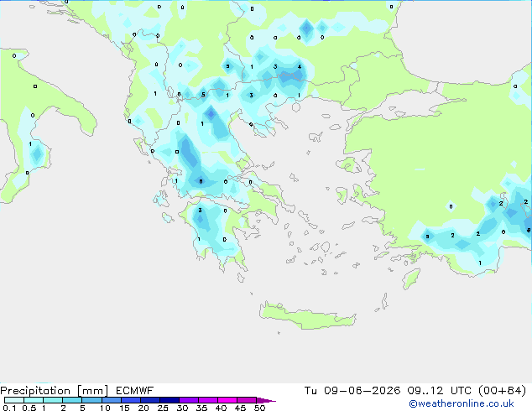Pick the 35–40 mm legend swatch
The image size is (532, 411).
208,400
